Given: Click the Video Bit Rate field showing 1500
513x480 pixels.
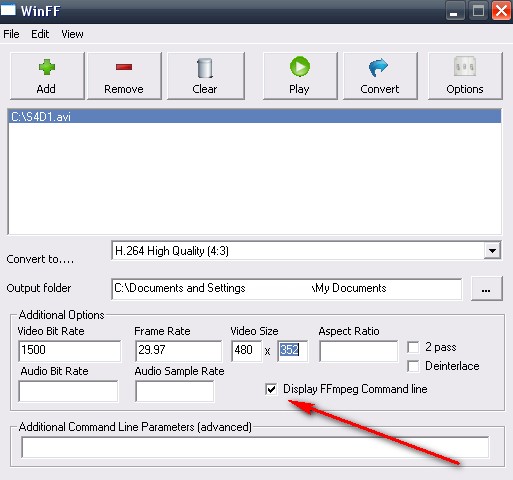Looking at the screenshot, I should tap(70, 351).
